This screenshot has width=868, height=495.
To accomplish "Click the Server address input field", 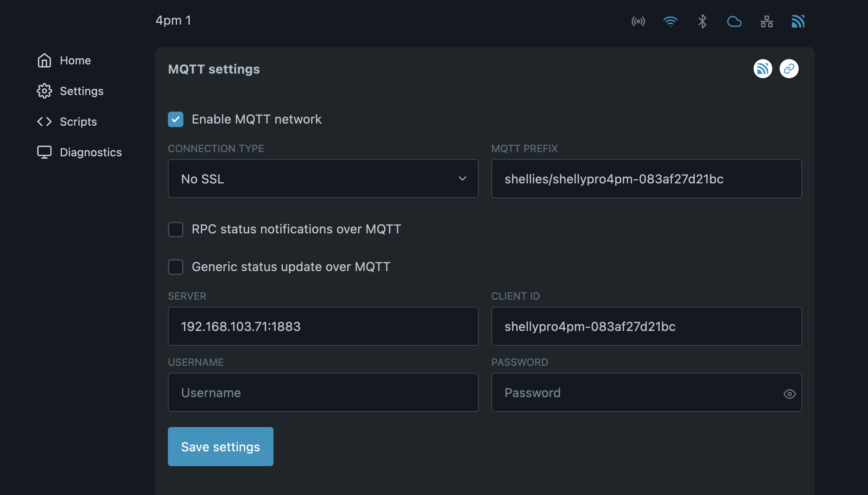I will point(323,326).
